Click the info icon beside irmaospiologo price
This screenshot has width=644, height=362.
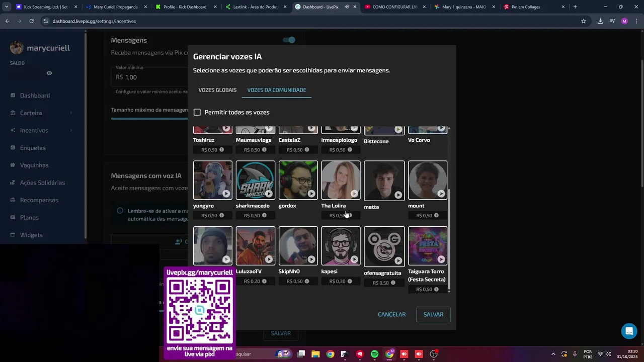(x=350, y=150)
